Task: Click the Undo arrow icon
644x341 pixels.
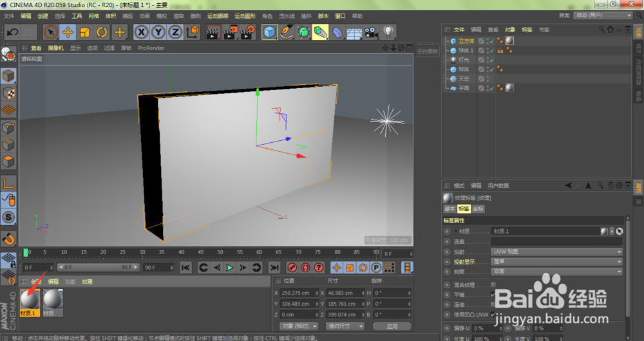Action: pos(12,32)
